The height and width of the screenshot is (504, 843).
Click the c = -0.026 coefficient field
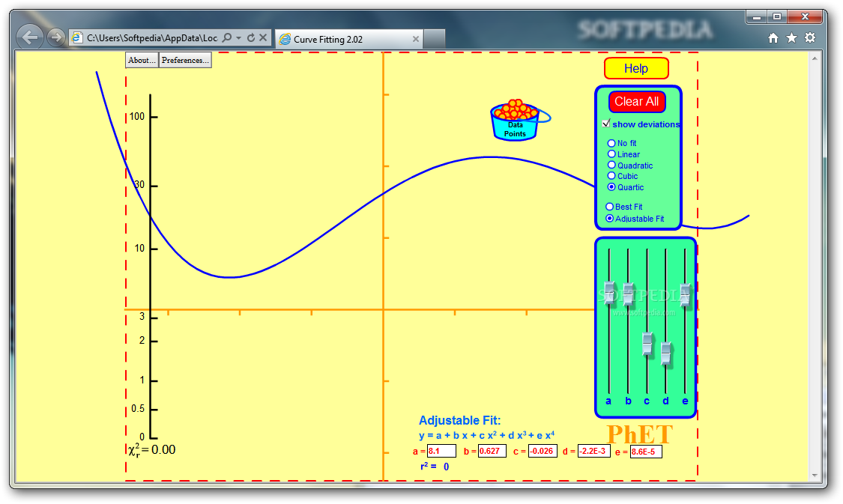coord(543,452)
